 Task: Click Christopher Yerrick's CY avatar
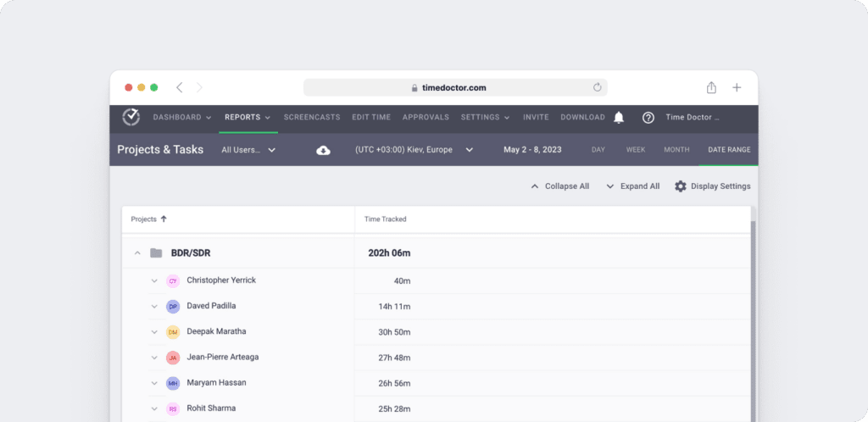173,281
